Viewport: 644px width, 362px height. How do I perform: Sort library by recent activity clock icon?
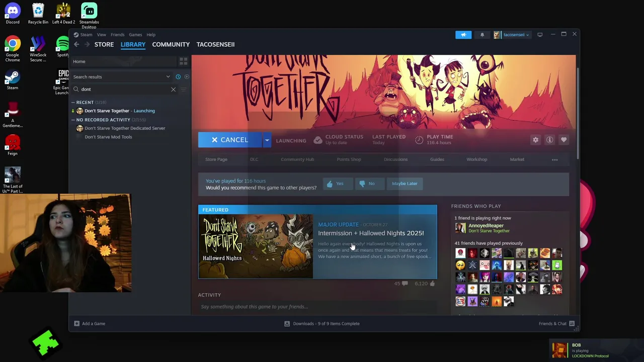(178, 77)
